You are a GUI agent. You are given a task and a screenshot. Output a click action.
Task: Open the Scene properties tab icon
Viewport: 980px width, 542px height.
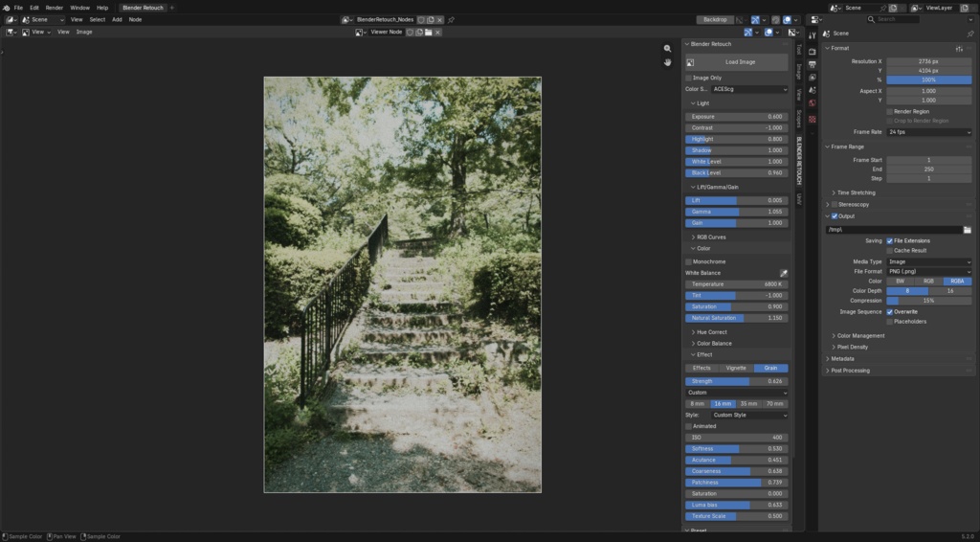[x=812, y=91]
